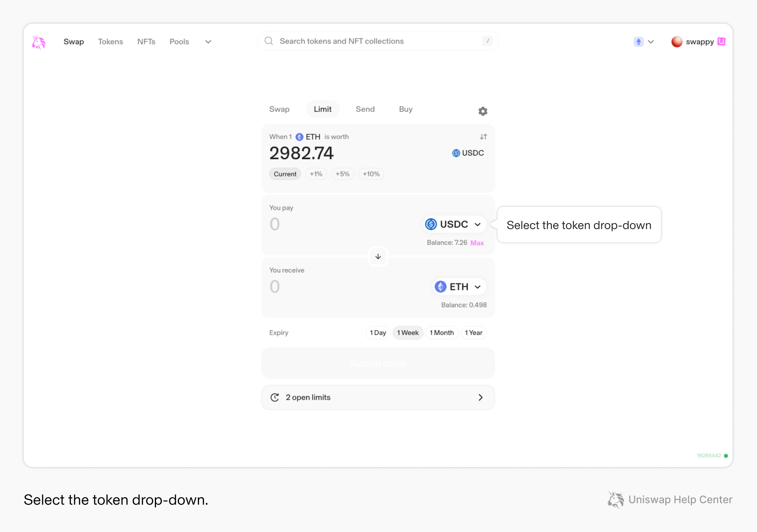757x532 pixels.
Task: Click the down arrow to switch tokens
Action: (378, 256)
